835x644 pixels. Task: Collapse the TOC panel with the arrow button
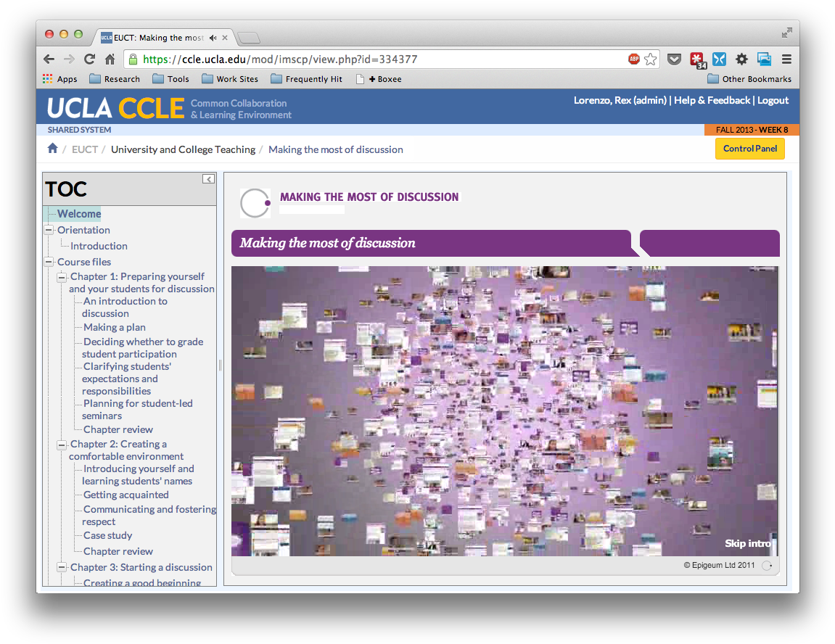tap(208, 178)
